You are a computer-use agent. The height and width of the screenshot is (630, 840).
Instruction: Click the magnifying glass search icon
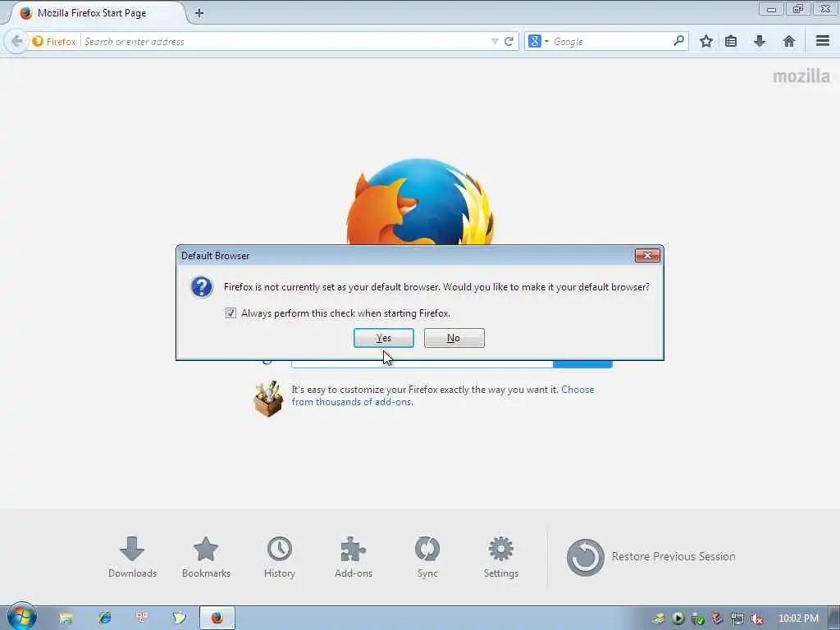click(678, 41)
